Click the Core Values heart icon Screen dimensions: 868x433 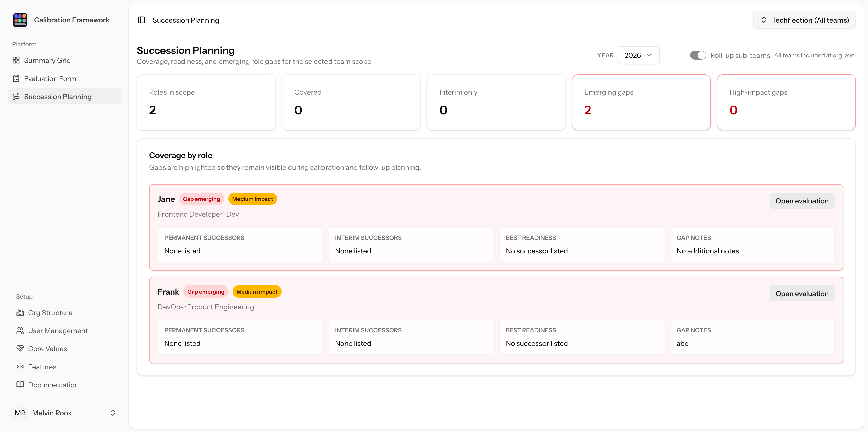[x=20, y=348]
